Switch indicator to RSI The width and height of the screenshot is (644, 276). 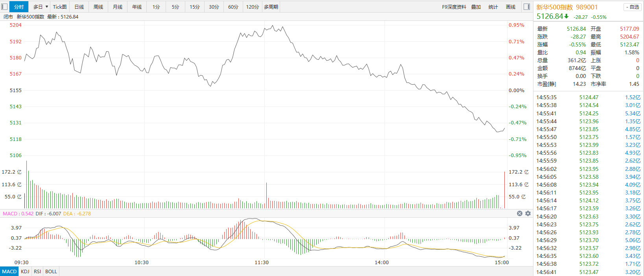pyautogui.click(x=37, y=271)
